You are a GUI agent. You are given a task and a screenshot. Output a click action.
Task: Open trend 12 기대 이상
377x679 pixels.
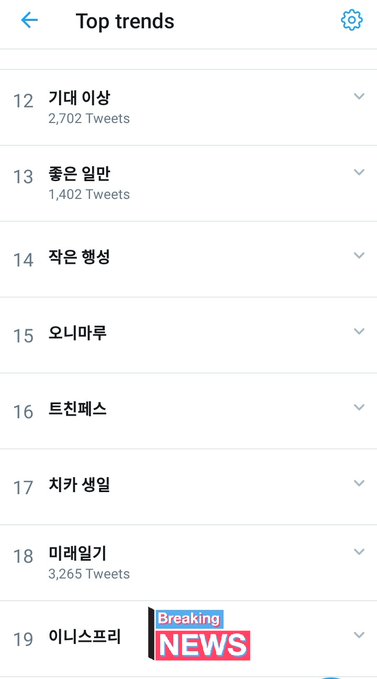(x=188, y=107)
